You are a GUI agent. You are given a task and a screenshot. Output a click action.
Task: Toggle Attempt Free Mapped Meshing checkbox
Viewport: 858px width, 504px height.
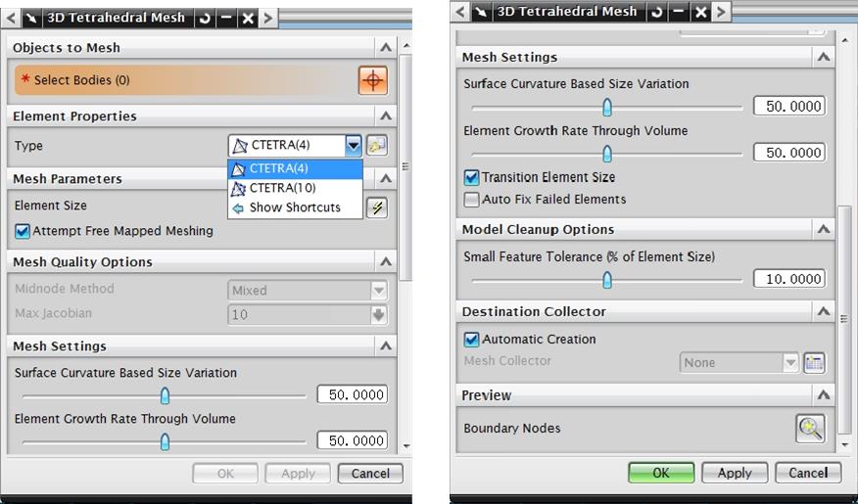pyautogui.click(x=23, y=231)
